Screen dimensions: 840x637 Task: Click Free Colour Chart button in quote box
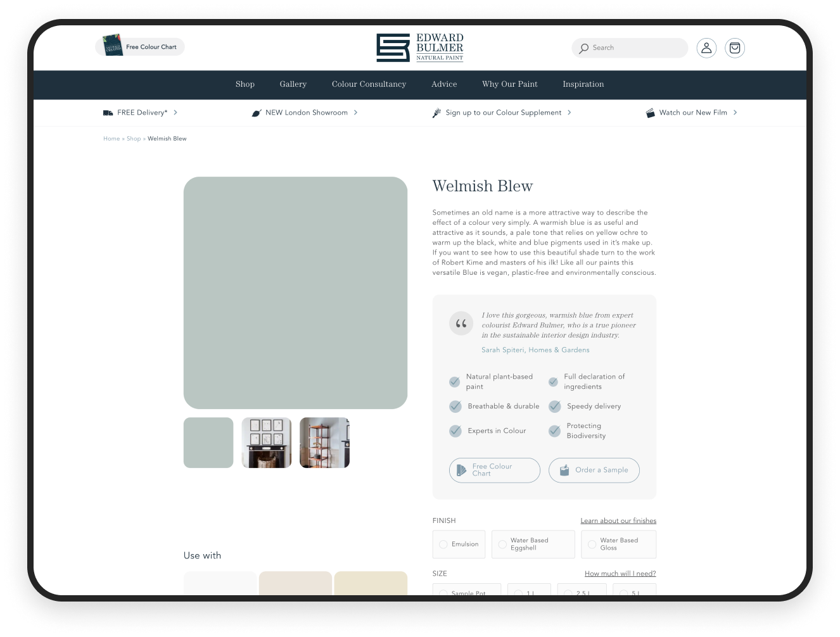[x=495, y=470]
